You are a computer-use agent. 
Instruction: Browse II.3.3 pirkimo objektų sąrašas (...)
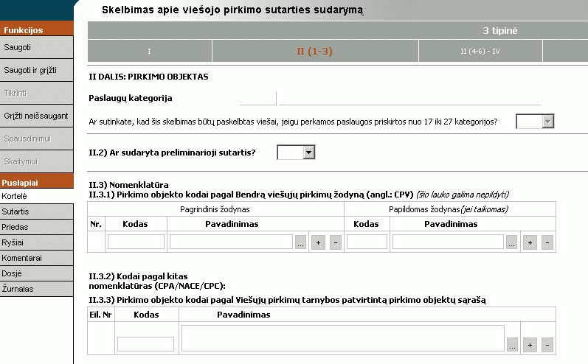tap(512, 345)
